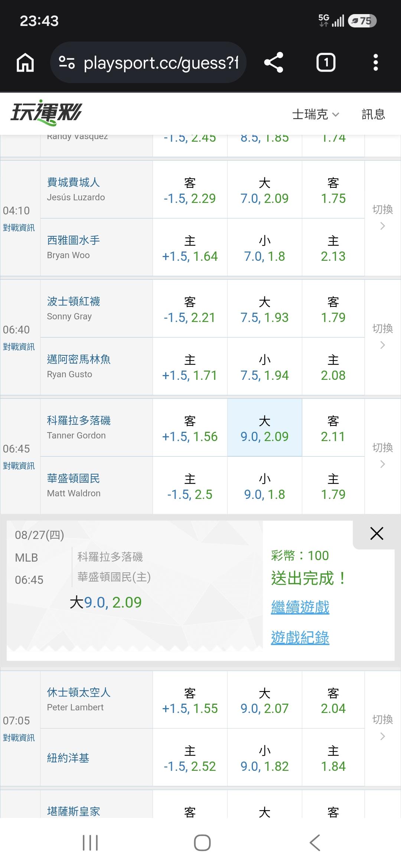Open the browser three-dot menu
Viewport: 401px width, 868px height.
tap(376, 62)
